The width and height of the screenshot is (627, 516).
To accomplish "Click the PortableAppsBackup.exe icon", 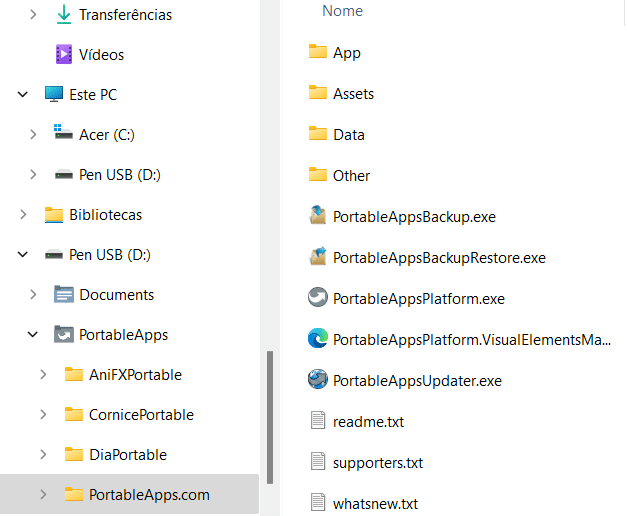I will pyautogui.click(x=317, y=215).
